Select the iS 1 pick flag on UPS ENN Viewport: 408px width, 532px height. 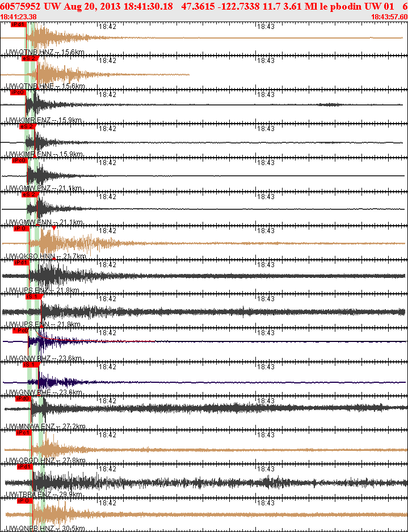(x=33, y=297)
